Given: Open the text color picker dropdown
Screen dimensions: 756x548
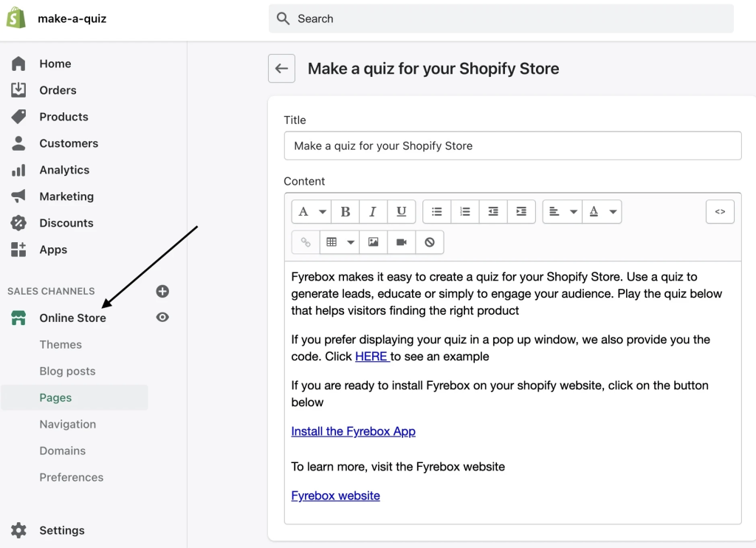Looking at the screenshot, I should click(602, 212).
